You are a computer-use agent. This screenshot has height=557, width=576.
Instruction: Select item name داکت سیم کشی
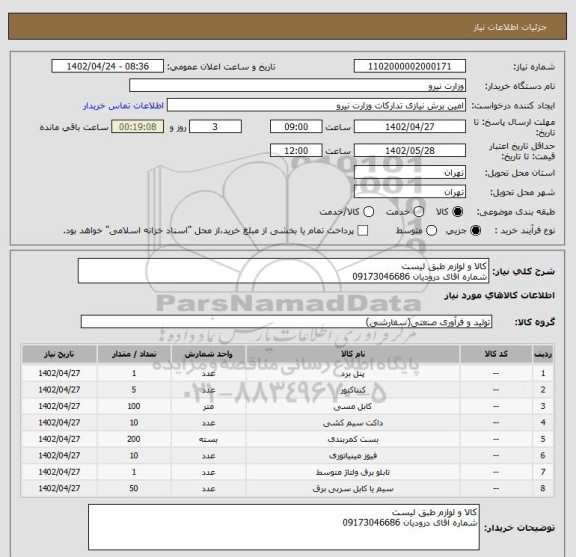pyautogui.click(x=353, y=423)
